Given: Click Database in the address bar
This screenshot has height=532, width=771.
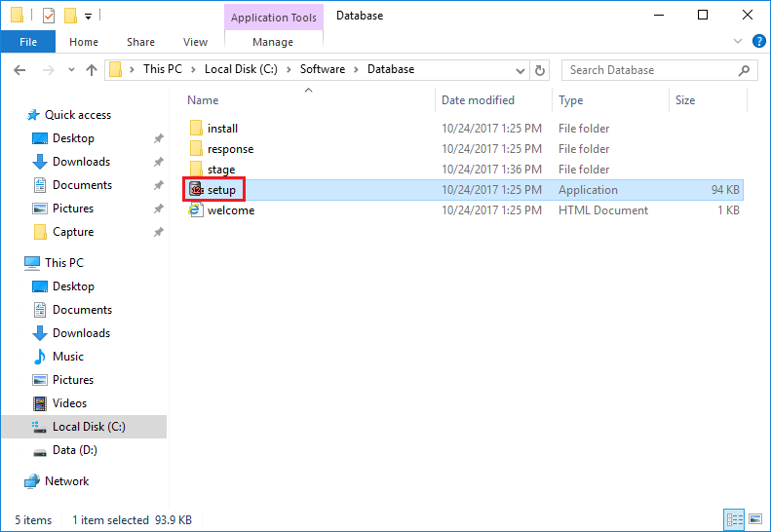Looking at the screenshot, I should pyautogui.click(x=391, y=69).
